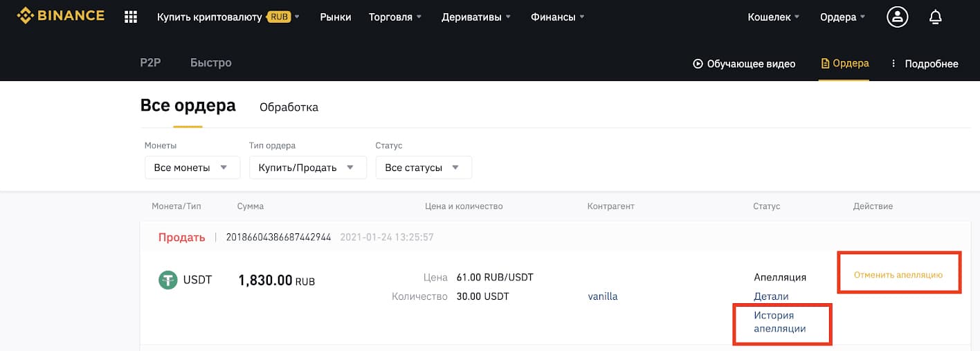Expand the Купить криптовалюту menu
The width and height of the screenshot is (980, 351).
[x=228, y=17]
